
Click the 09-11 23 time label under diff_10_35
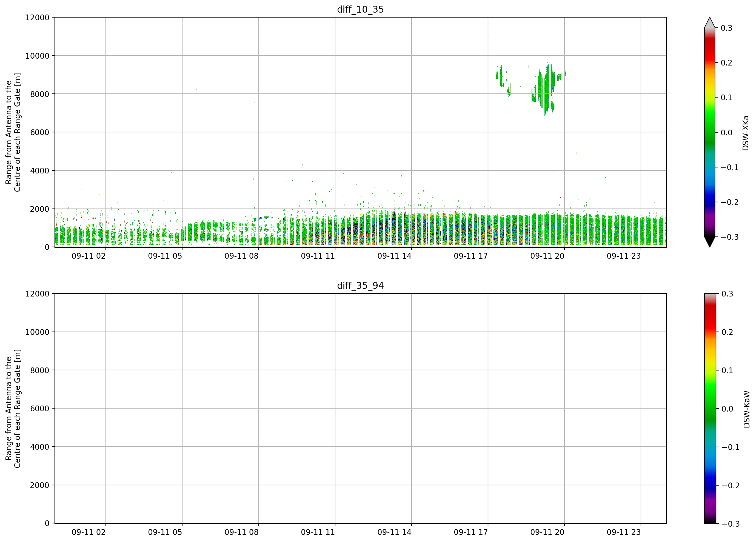pos(624,256)
